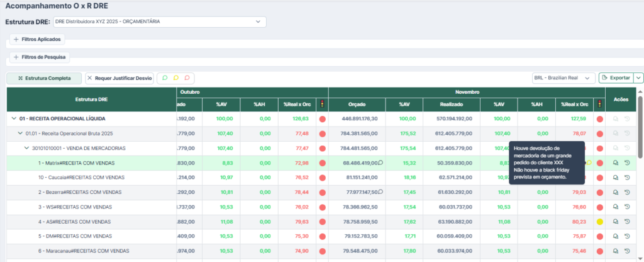Viewport: 644px width, 262px height.
Task: Click the yellow comment filter icon
Action: click(176, 78)
